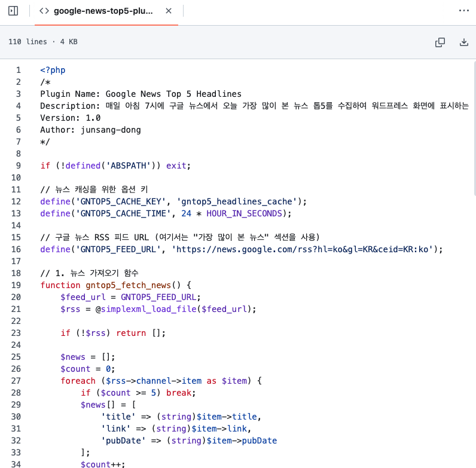
Task: Click line number 16
Action: [16, 249]
